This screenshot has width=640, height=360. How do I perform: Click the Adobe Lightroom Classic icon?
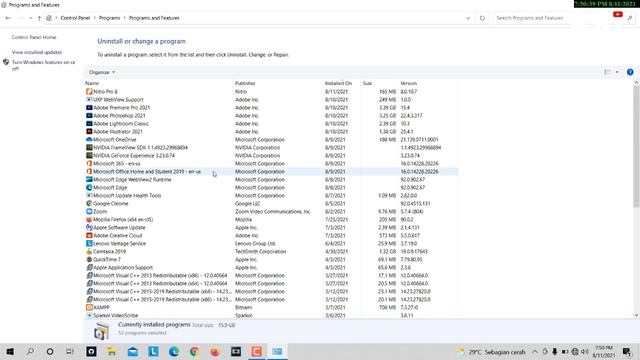pyautogui.click(x=89, y=123)
